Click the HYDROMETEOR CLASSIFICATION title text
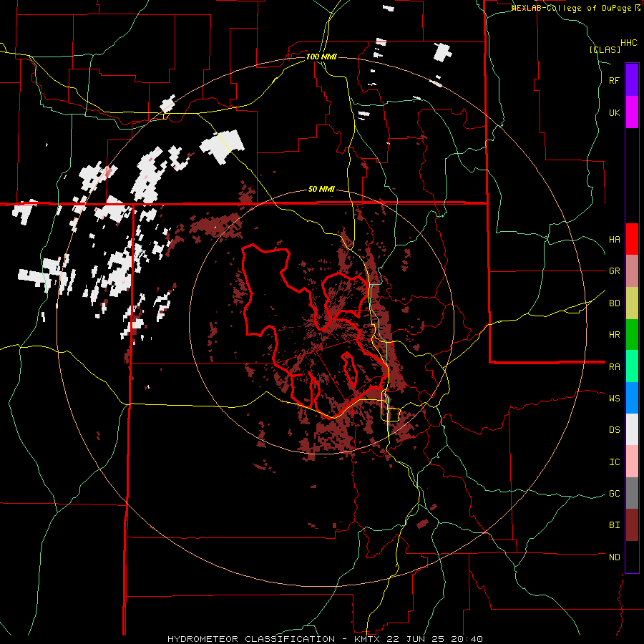This screenshot has height=644, width=644. pyautogui.click(x=251, y=639)
